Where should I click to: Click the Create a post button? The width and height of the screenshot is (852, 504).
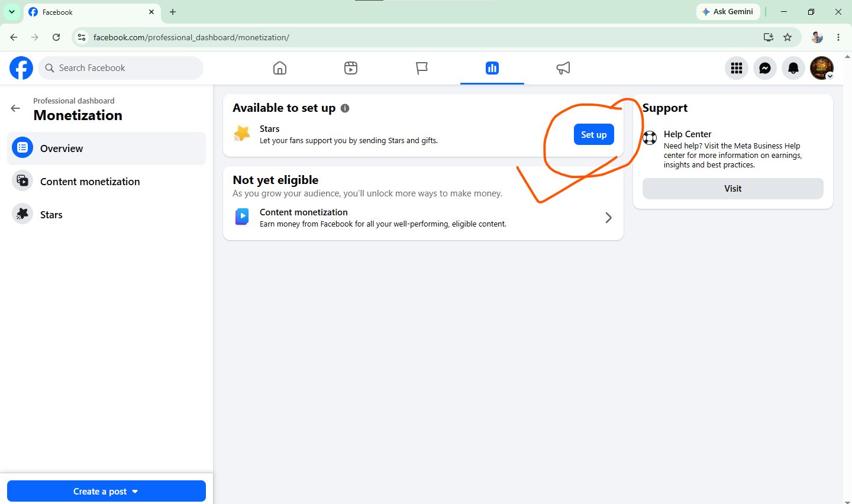click(106, 491)
